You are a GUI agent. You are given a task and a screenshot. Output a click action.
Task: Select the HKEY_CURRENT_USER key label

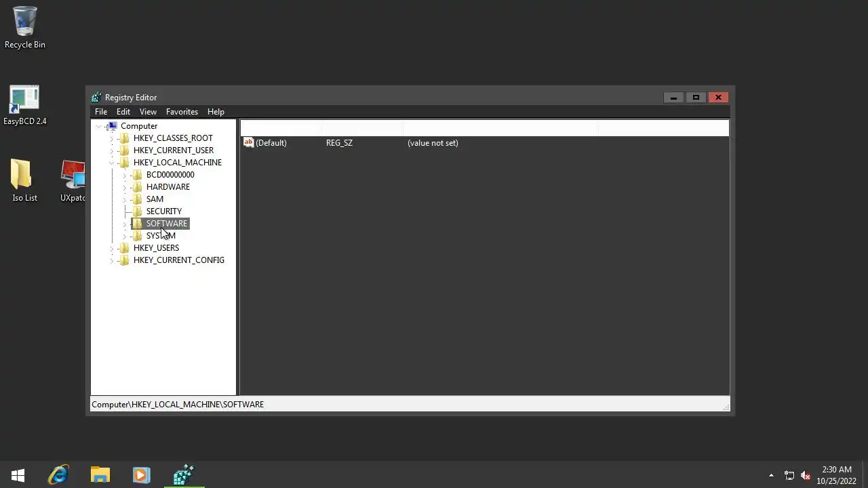pos(174,150)
